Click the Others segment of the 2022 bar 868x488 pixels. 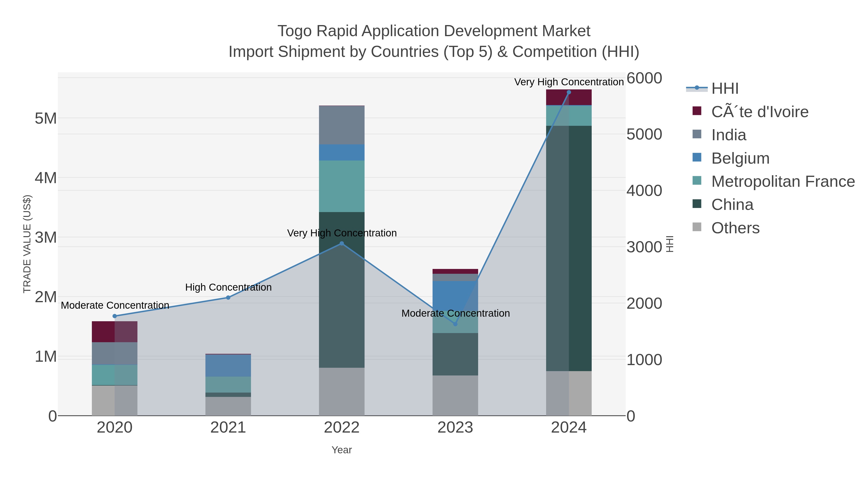click(342, 392)
